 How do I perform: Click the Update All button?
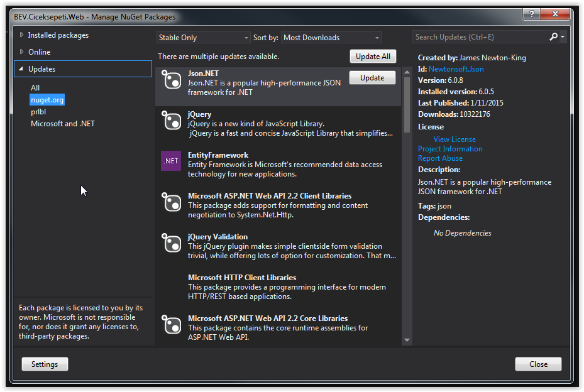click(x=373, y=56)
